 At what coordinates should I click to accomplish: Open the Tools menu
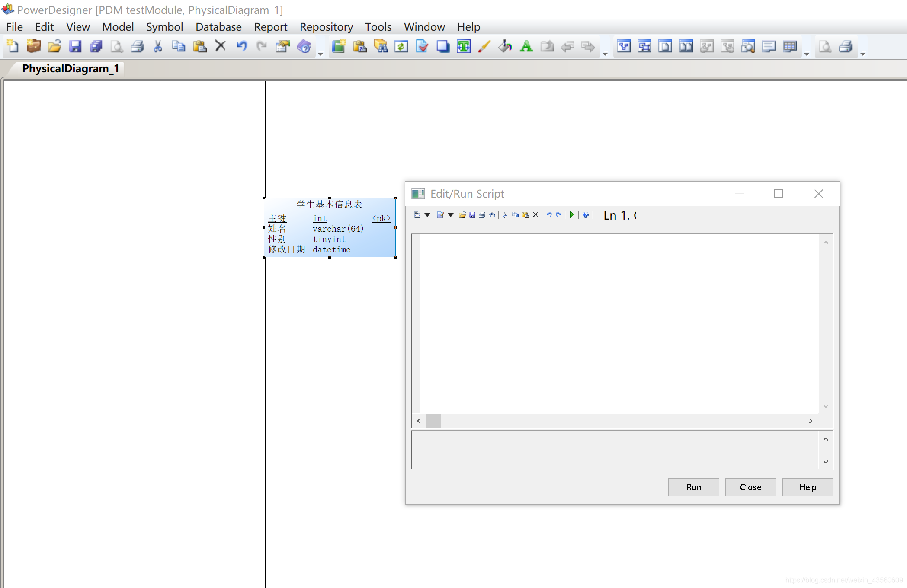(378, 27)
